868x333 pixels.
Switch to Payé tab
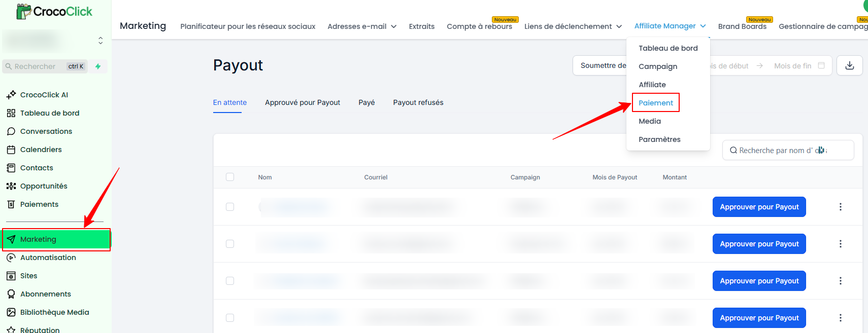366,102
